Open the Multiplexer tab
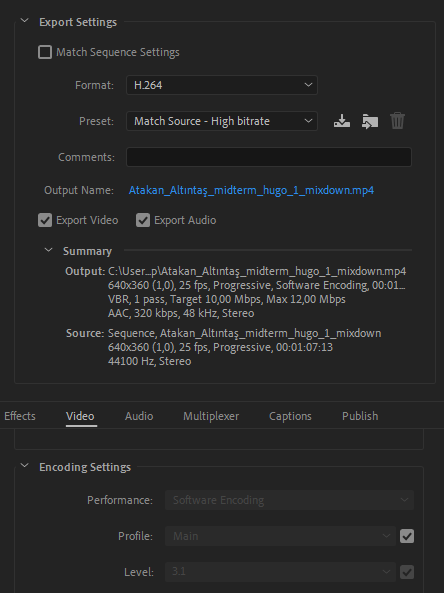Viewport: 444px width, 593px height. tap(211, 416)
